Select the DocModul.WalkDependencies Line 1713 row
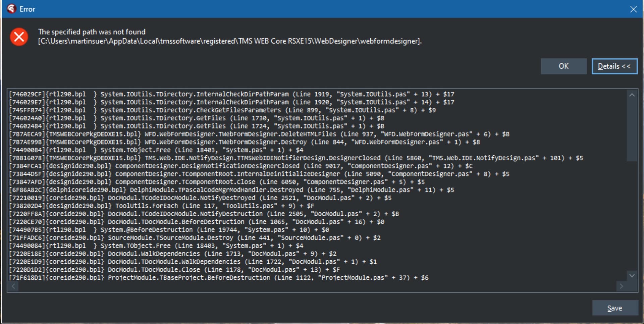 coord(172,254)
